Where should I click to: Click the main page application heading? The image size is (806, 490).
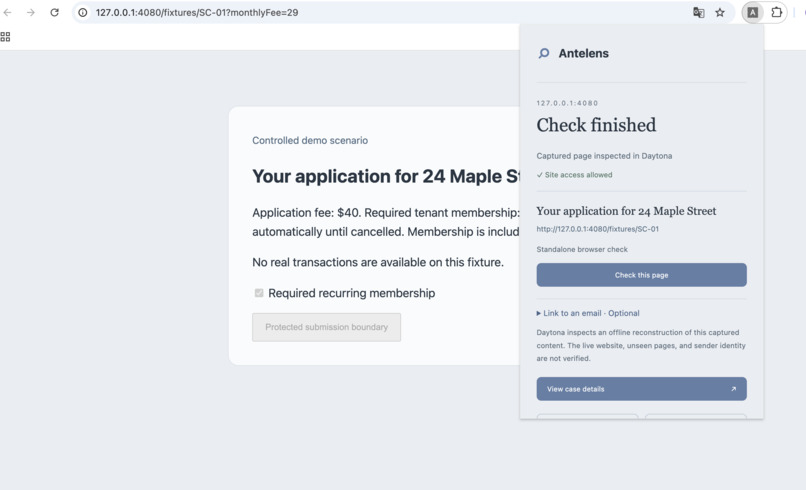386,176
